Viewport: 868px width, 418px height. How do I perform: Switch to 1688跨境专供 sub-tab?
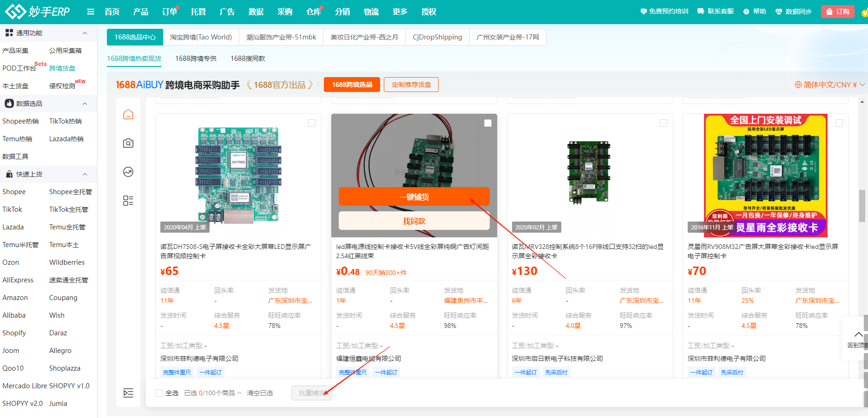(196, 59)
